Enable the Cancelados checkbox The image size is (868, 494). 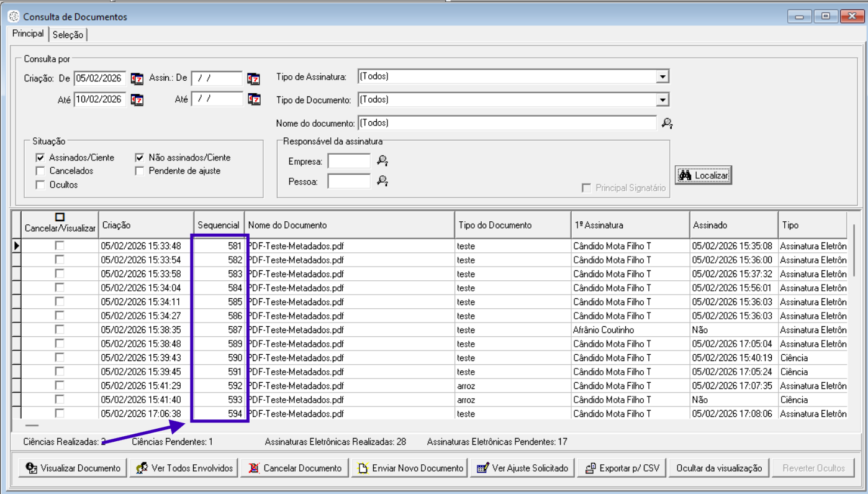40,171
